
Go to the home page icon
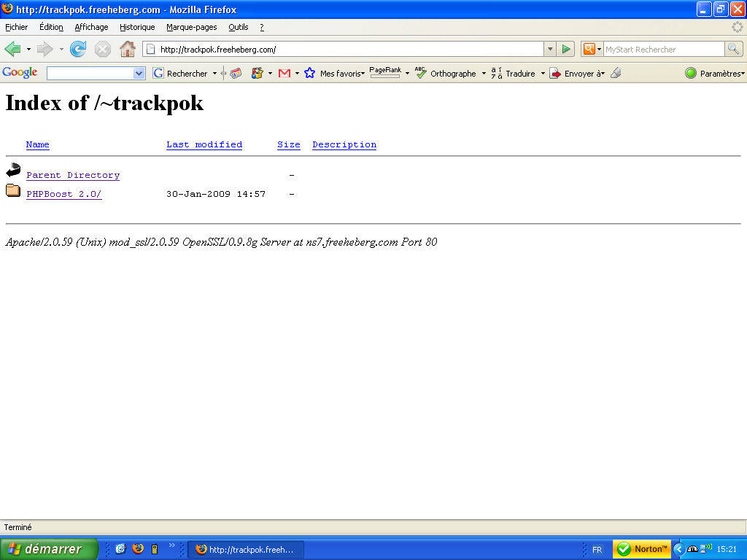(128, 50)
